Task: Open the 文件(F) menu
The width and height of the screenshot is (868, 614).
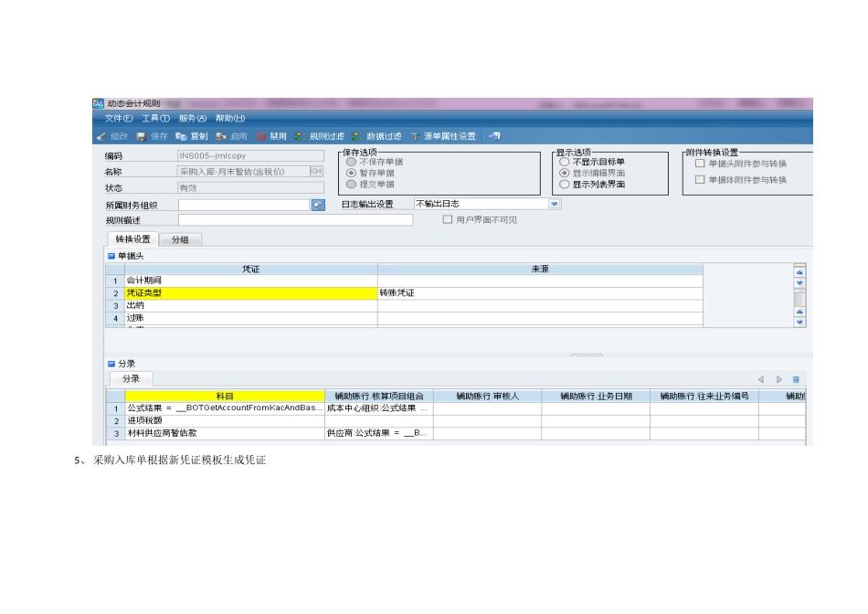Action: click(x=119, y=118)
